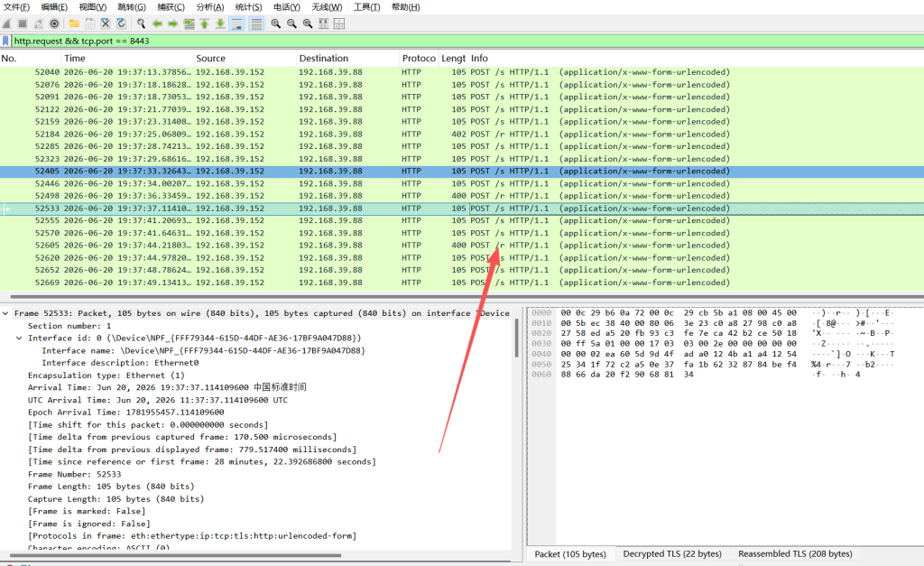Open the 编辑(E) menu

(54, 7)
